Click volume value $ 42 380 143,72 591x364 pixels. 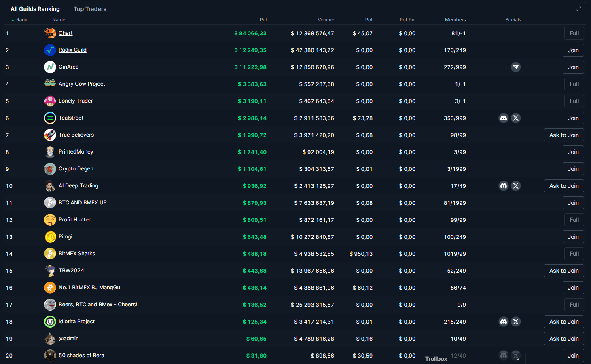click(312, 50)
